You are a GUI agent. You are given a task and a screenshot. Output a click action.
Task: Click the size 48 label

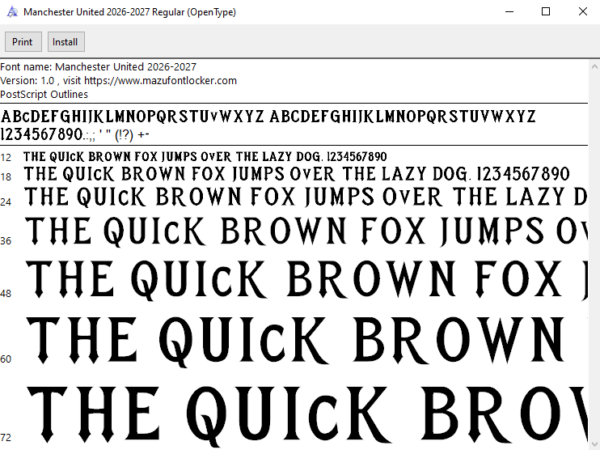(x=6, y=293)
